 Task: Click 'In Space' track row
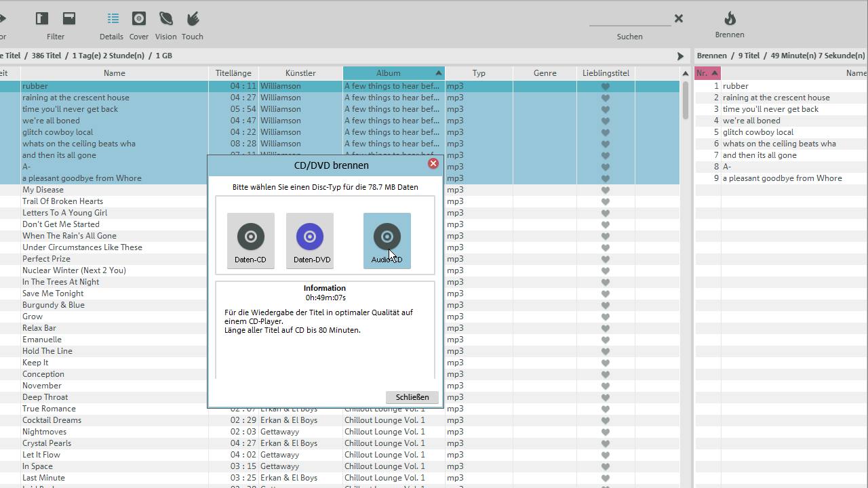37,466
